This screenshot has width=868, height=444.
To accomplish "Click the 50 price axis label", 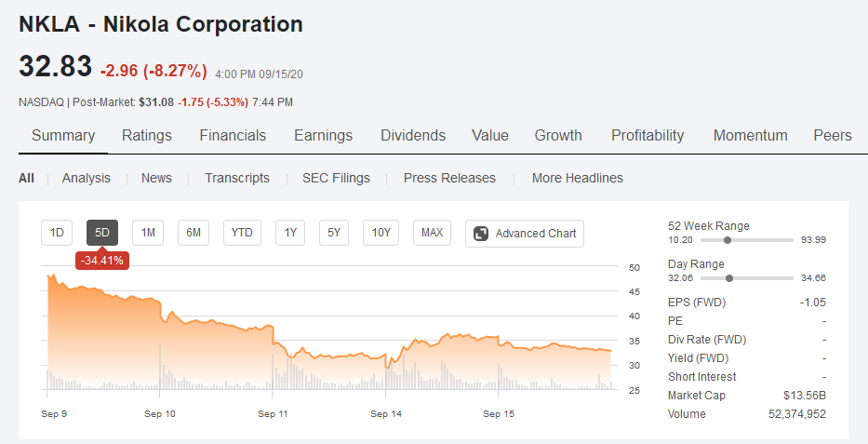I will point(634,268).
